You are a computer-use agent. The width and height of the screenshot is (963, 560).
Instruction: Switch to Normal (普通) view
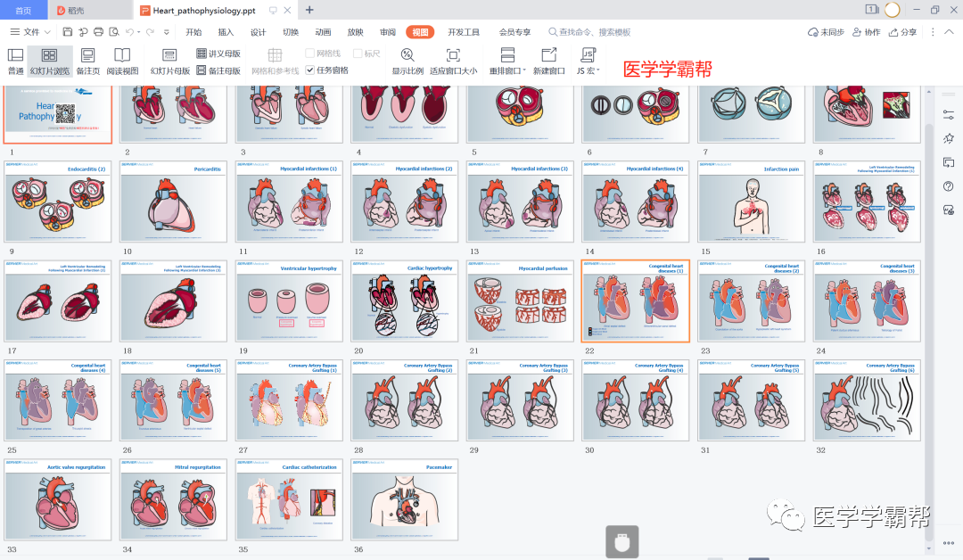(x=15, y=62)
